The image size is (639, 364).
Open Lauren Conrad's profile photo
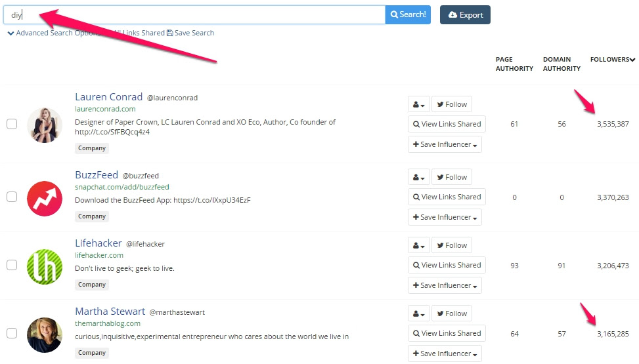click(45, 125)
